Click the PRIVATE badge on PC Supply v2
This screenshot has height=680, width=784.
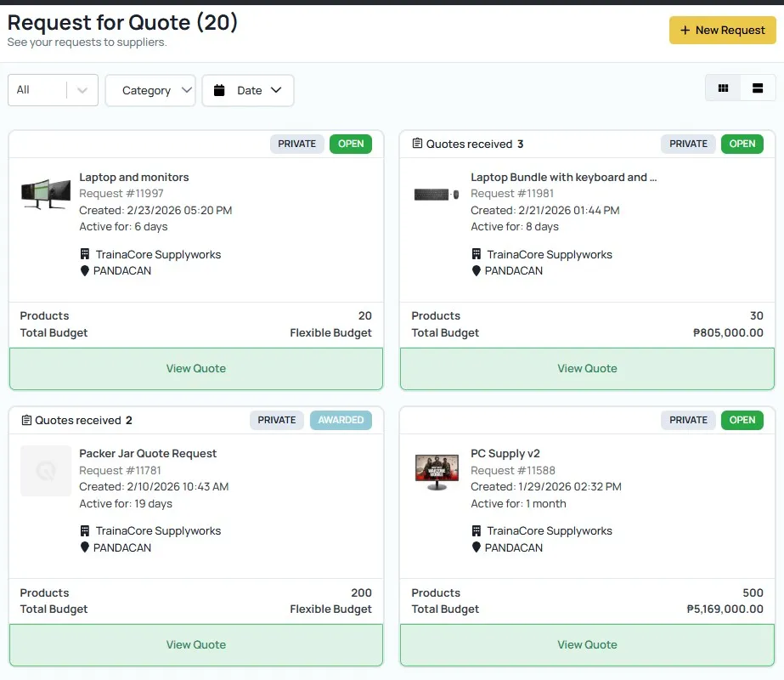coord(687,420)
